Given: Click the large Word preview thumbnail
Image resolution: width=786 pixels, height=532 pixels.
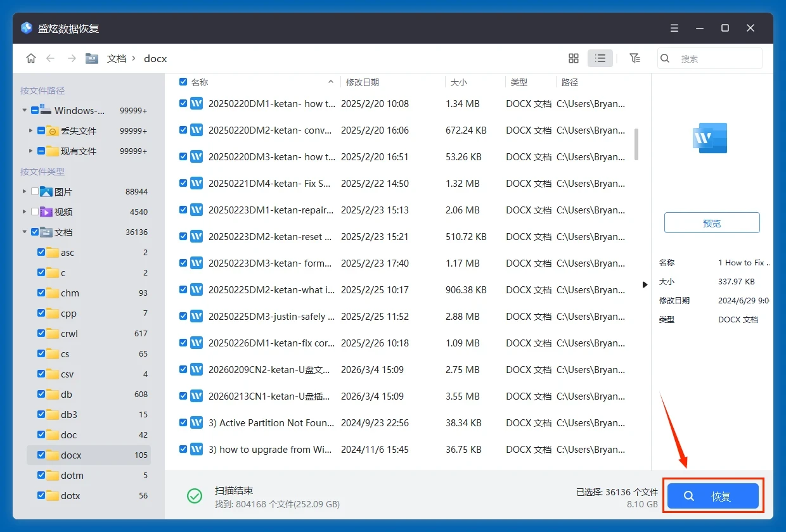Looking at the screenshot, I should pos(710,138).
